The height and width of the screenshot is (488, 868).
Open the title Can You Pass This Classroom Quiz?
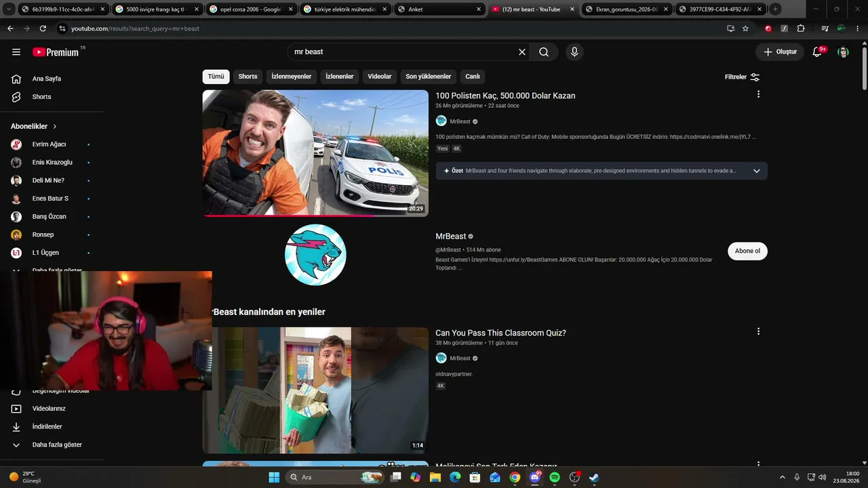500,333
